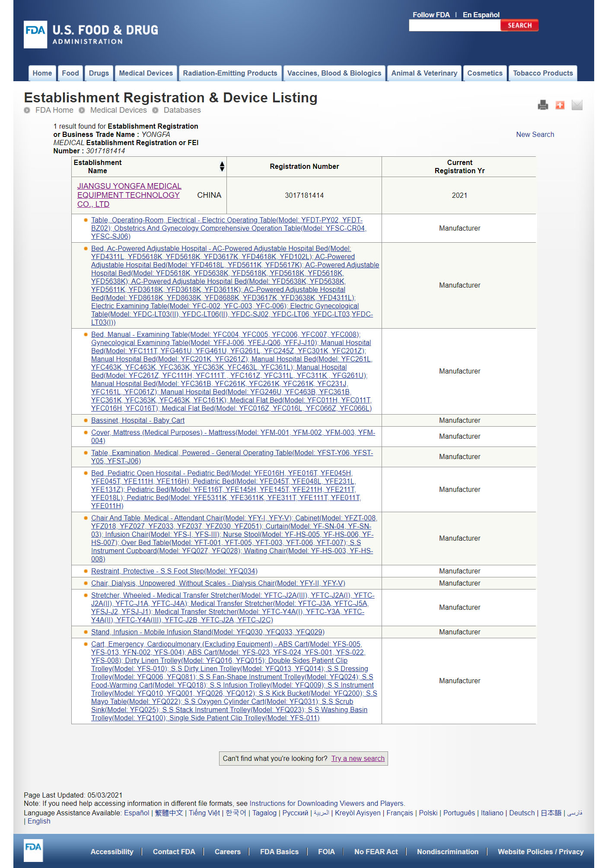Select Português language link

coord(459,813)
